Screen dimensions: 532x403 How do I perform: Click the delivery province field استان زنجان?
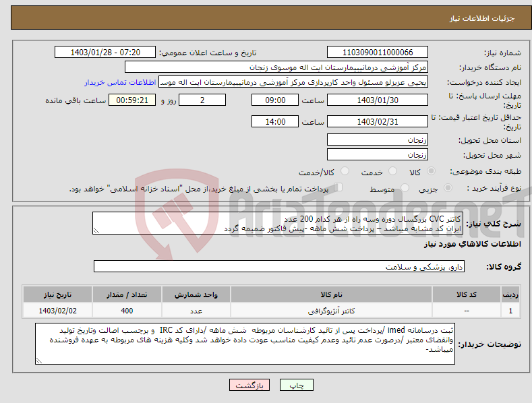(378, 139)
